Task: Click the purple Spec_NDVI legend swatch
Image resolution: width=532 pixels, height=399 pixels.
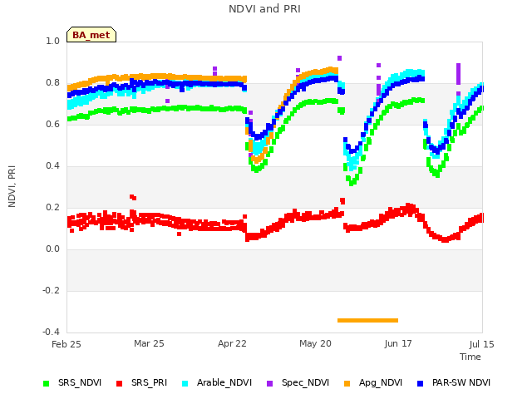Action: [269, 383]
